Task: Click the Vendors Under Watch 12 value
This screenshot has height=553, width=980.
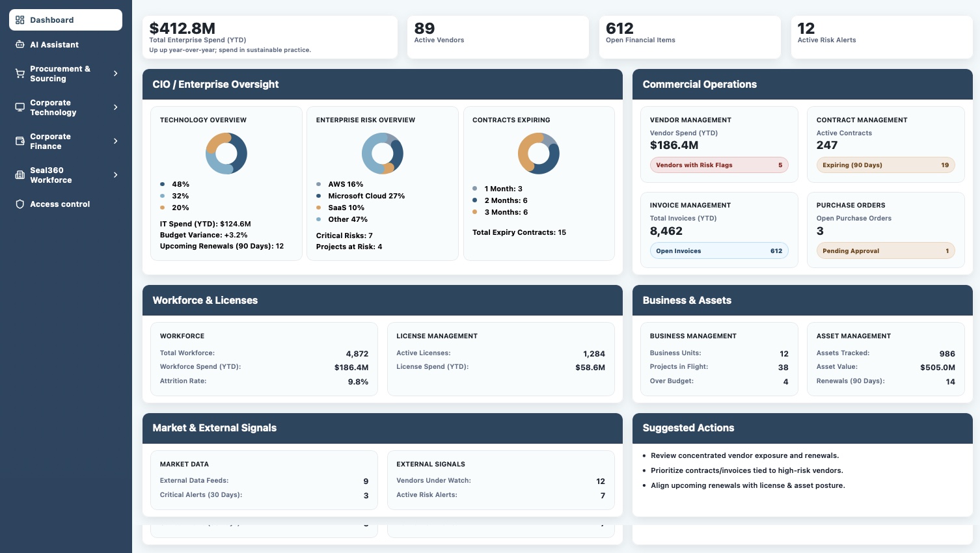Action: [x=601, y=481]
